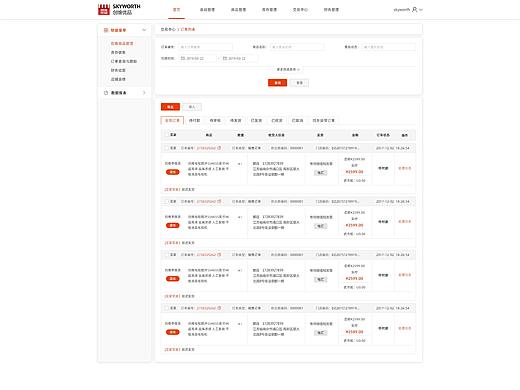Click the copy icon after the third order number

point(219,254)
